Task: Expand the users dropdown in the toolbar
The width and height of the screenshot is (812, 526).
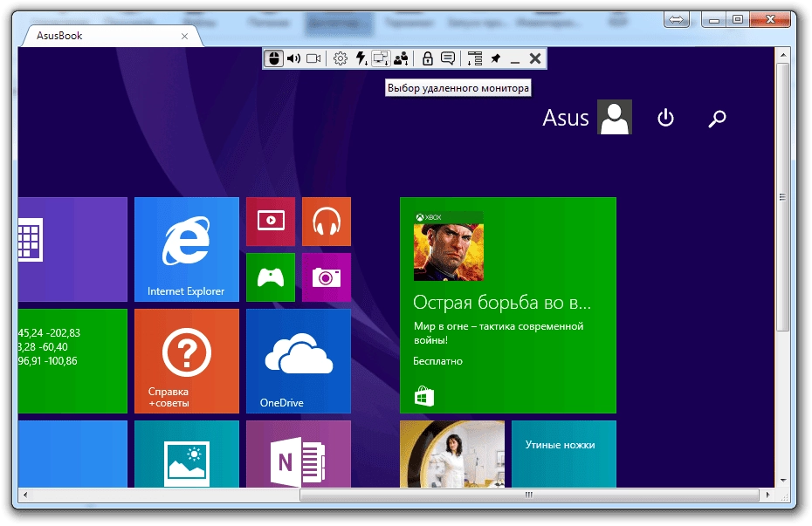Action: click(x=402, y=58)
